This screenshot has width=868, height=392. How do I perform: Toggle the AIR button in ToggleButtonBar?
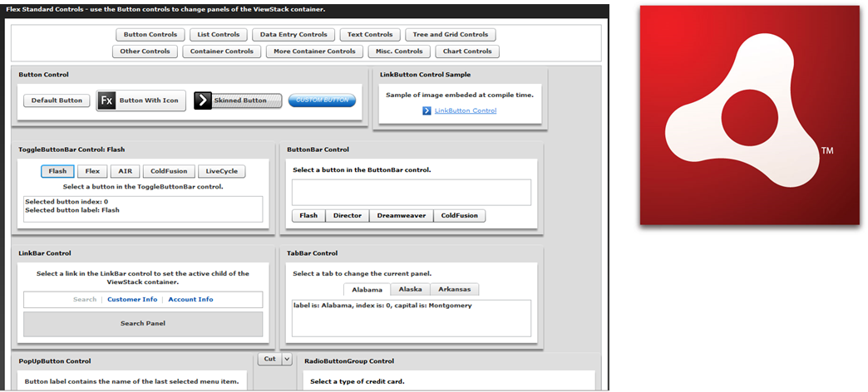[124, 171]
